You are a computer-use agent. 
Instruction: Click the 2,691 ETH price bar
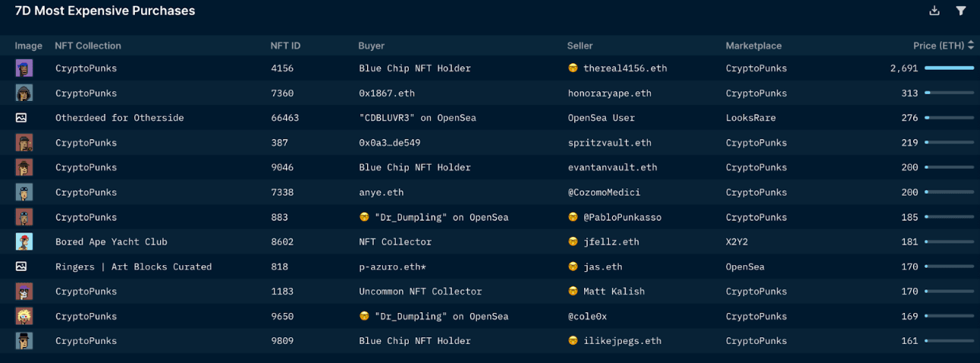click(x=949, y=68)
